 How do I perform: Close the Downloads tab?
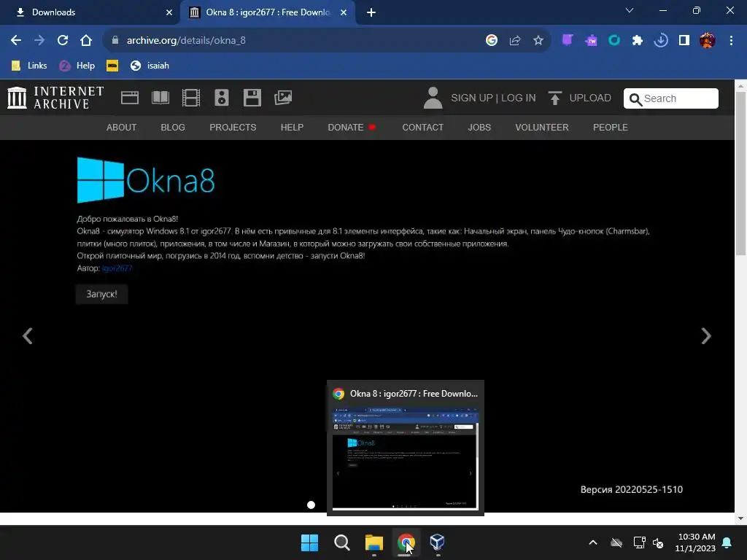pyautogui.click(x=169, y=12)
